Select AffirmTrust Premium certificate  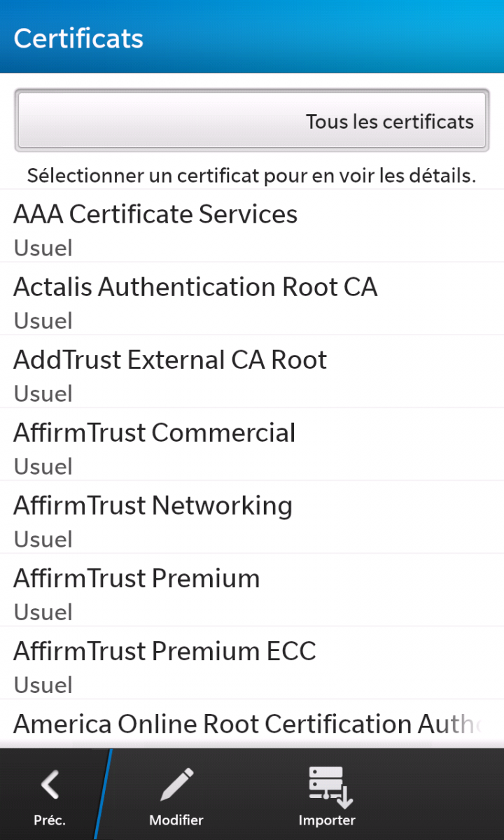click(252, 590)
